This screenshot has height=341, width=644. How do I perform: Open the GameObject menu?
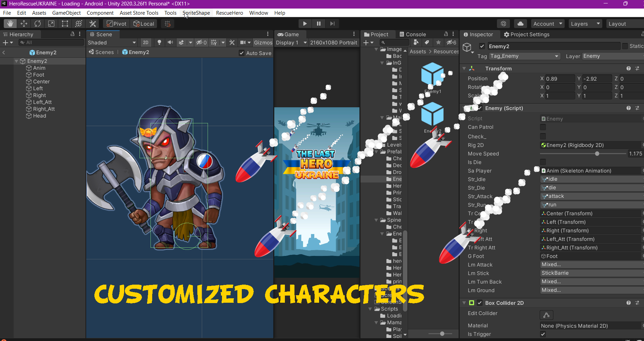[x=66, y=13]
